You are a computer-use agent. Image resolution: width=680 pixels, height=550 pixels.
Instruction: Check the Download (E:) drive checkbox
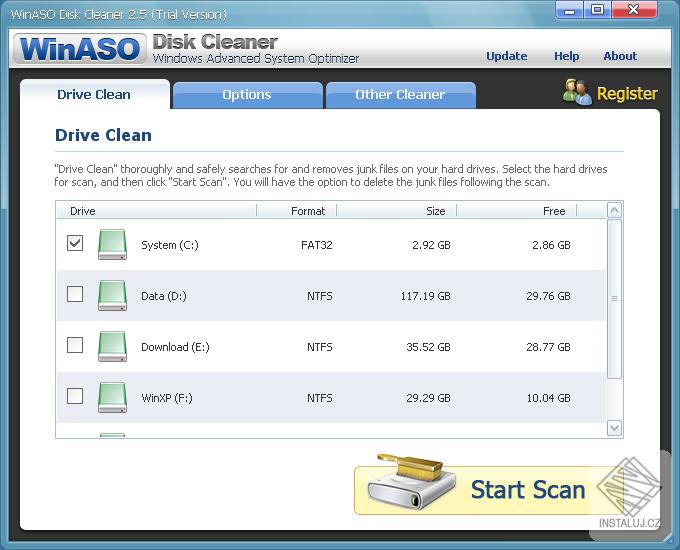click(75, 345)
